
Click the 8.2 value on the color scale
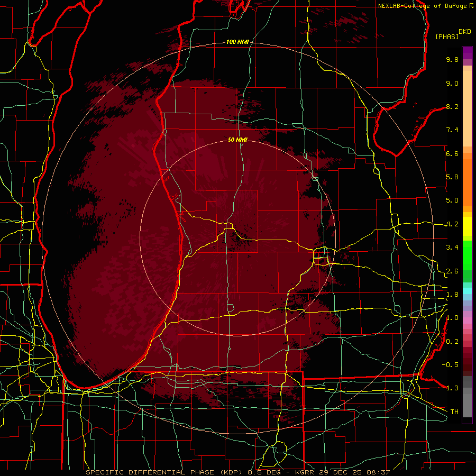click(452, 107)
